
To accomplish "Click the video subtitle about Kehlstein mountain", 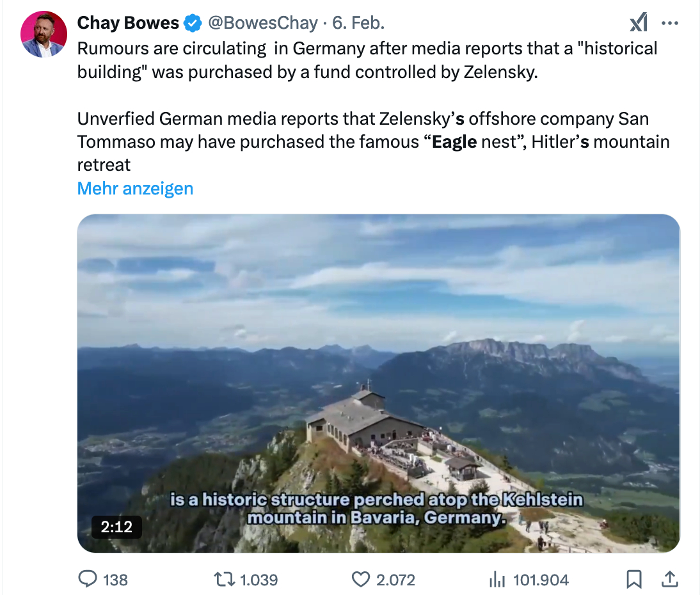I will pos(376,508).
